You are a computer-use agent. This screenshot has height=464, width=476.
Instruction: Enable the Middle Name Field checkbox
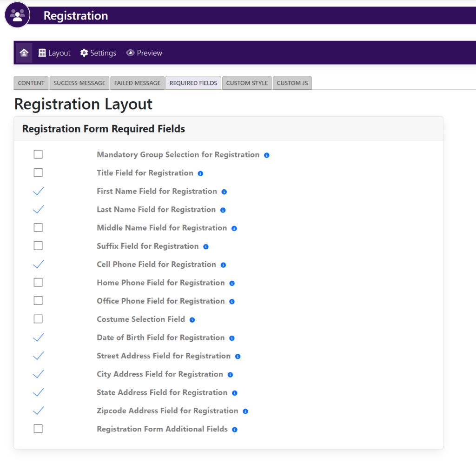38,228
